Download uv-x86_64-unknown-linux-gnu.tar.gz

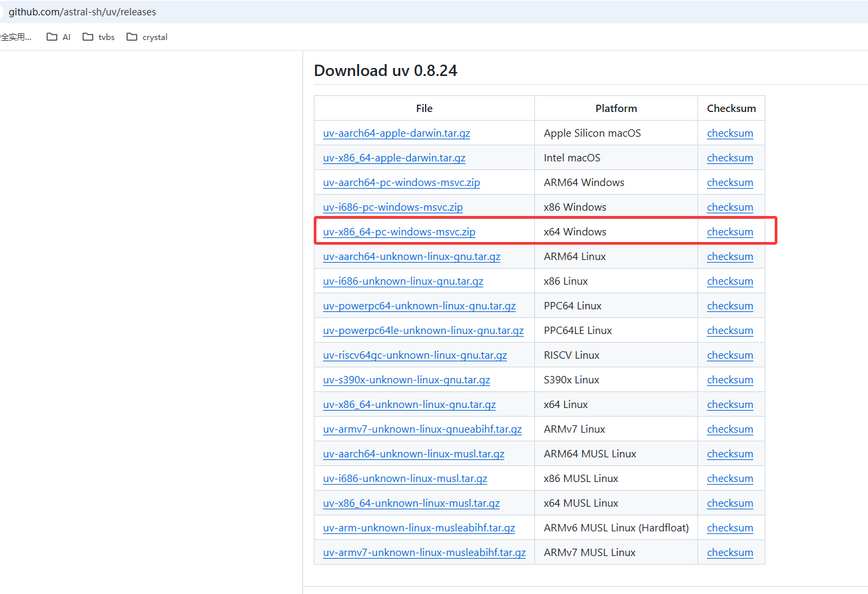[410, 405]
